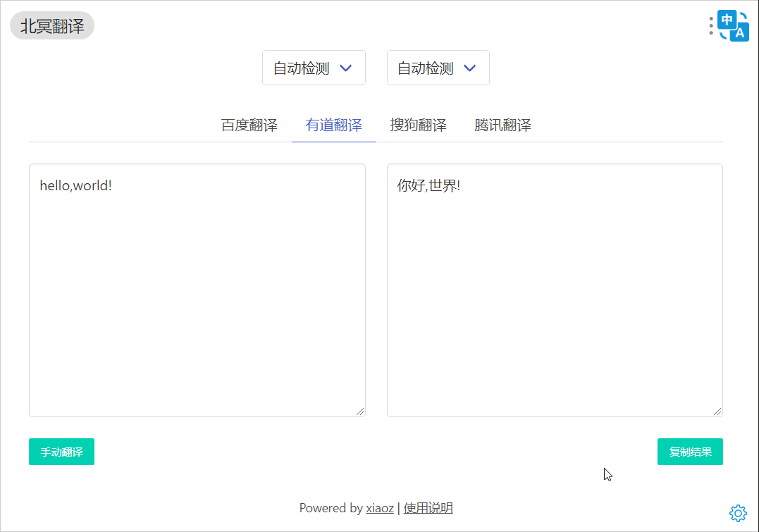Viewport: 759px width, 532px height.
Task: Click the result text box resize handle
Action: click(717, 412)
